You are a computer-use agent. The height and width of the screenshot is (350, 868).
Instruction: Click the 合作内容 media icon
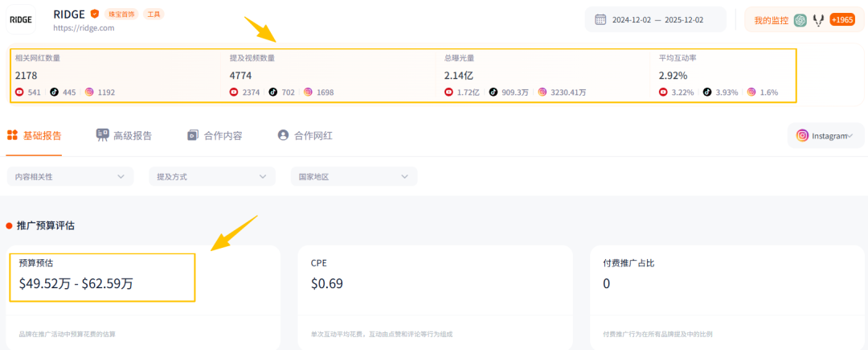click(193, 135)
